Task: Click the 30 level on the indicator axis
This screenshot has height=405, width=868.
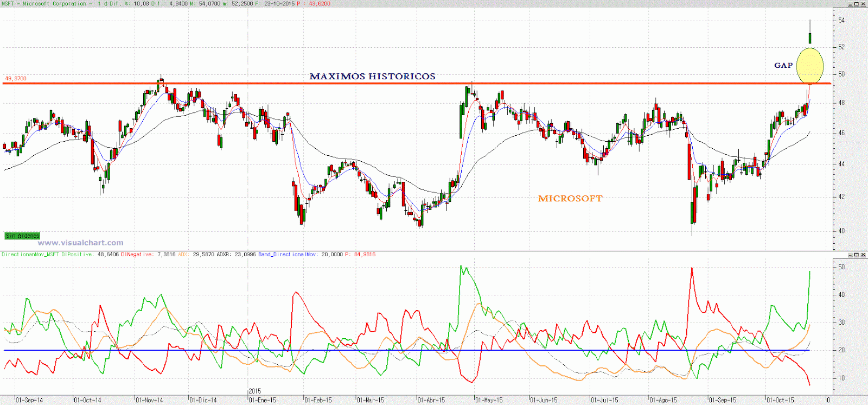Action: (841, 322)
